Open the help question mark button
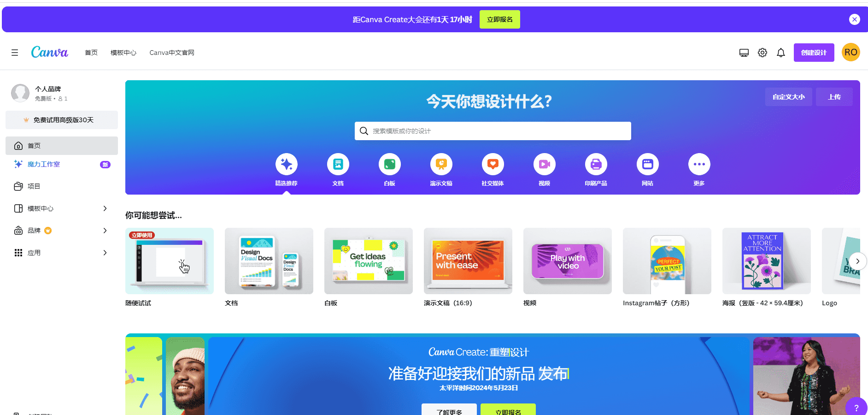This screenshot has width=868, height=415. (x=856, y=408)
